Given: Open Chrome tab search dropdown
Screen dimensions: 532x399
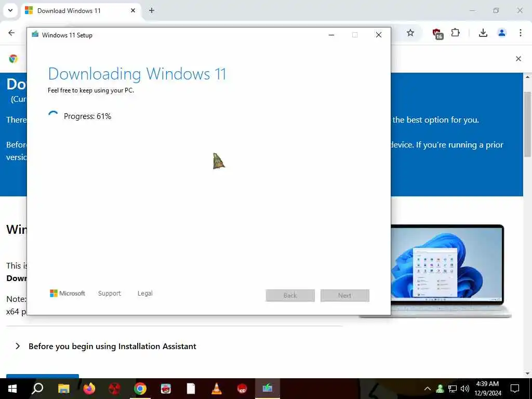Looking at the screenshot, I should 10,10.
